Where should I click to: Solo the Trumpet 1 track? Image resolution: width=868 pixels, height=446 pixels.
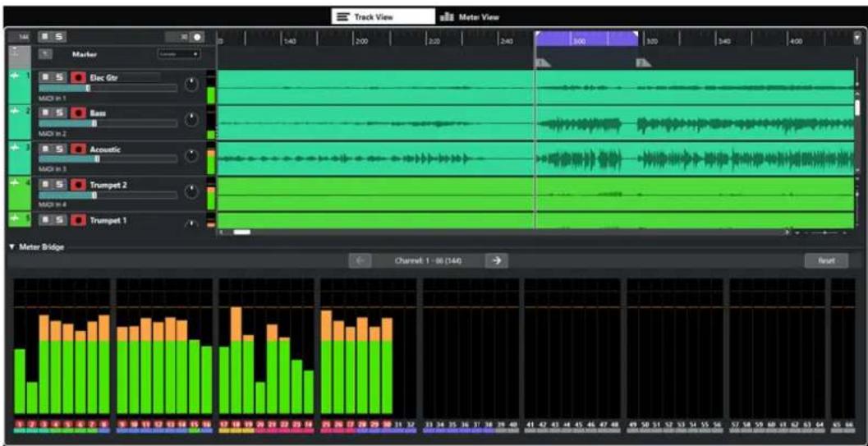pyautogui.click(x=58, y=220)
